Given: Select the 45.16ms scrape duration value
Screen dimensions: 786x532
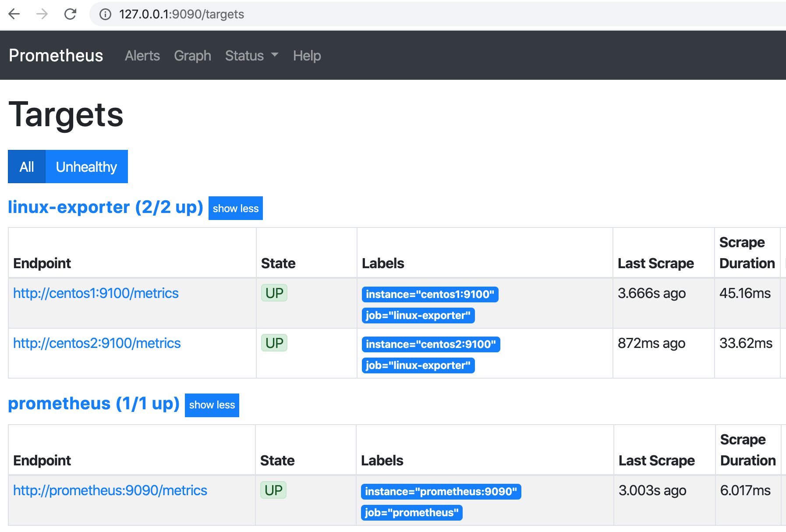Looking at the screenshot, I should (x=745, y=293).
